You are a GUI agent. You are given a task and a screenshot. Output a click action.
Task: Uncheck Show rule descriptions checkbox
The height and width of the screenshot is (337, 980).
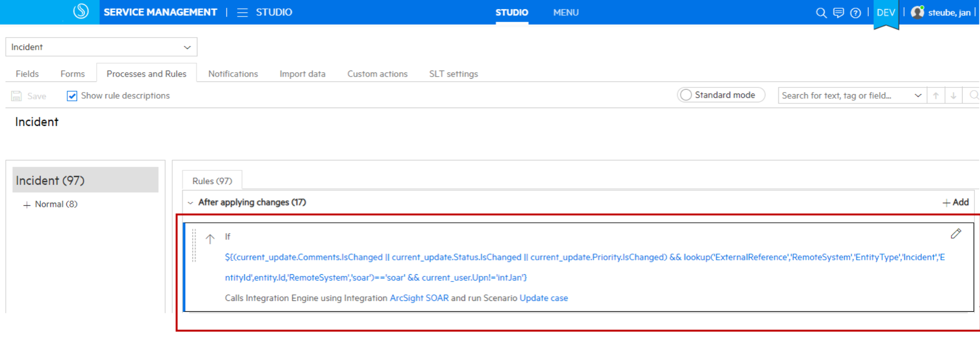click(x=72, y=96)
